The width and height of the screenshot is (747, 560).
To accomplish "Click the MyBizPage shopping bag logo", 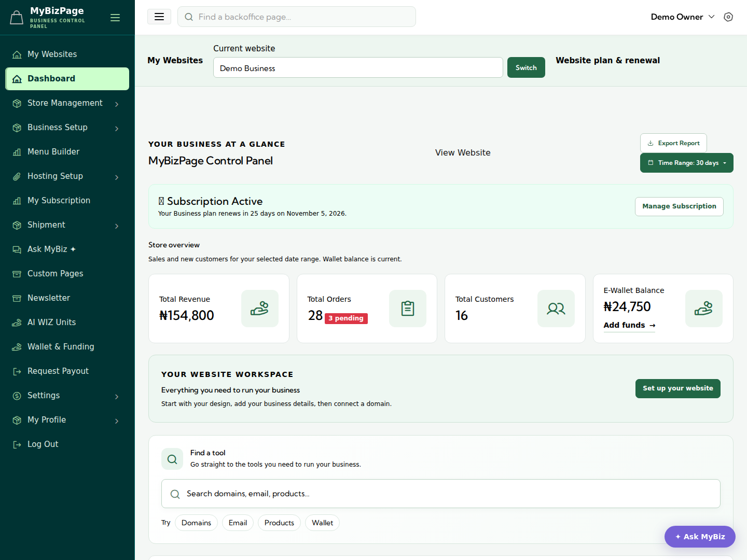I will (17, 18).
